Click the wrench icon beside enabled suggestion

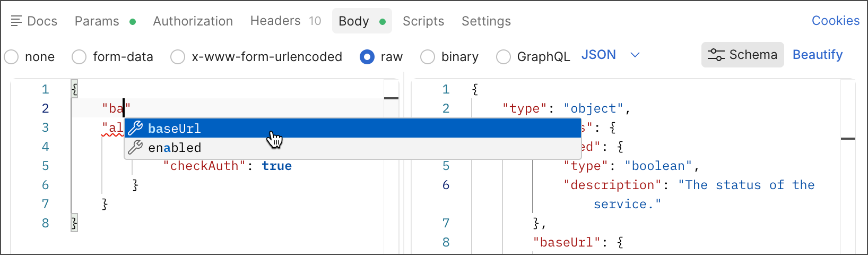coord(136,147)
